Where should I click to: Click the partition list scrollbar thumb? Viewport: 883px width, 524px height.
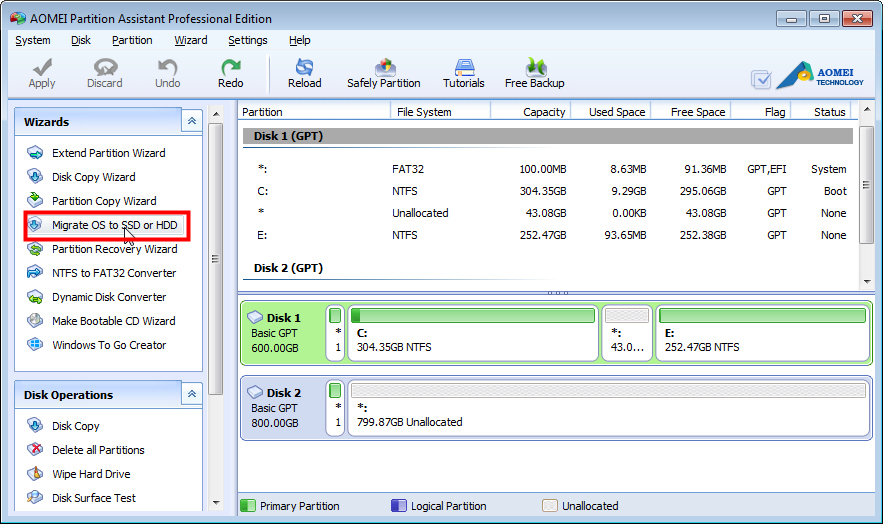coord(867,185)
